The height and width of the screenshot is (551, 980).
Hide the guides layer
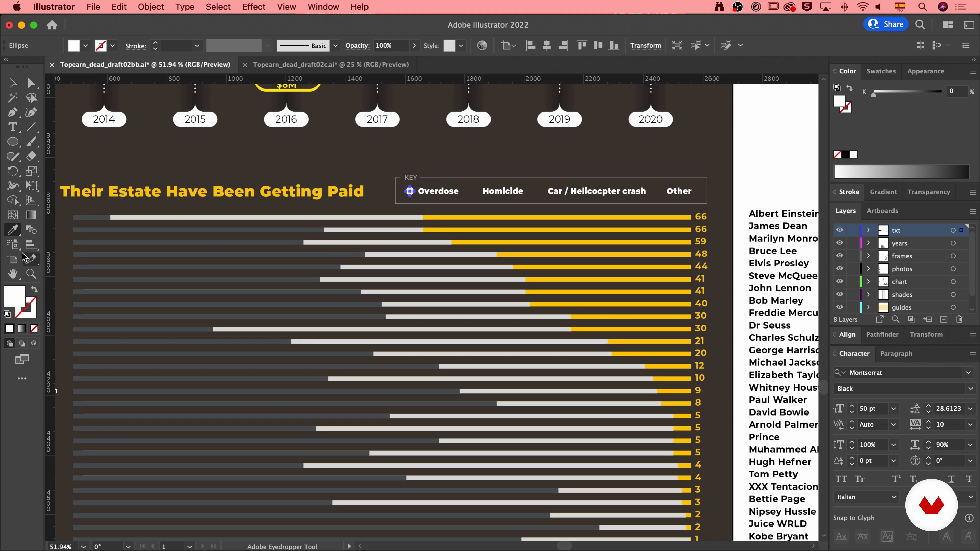840,307
